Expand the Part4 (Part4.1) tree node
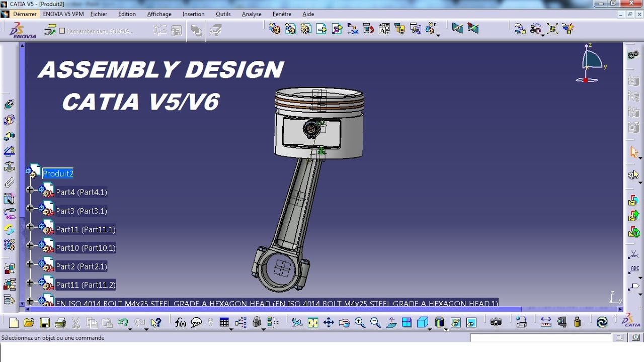Image resolution: width=644 pixels, height=362 pixels. pos(30,190)
